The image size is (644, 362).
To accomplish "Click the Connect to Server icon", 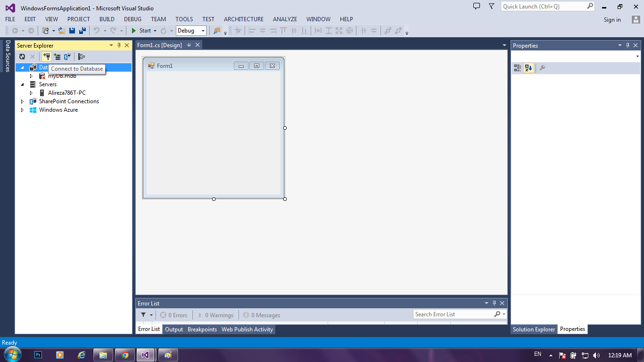I will pos(57,57).
